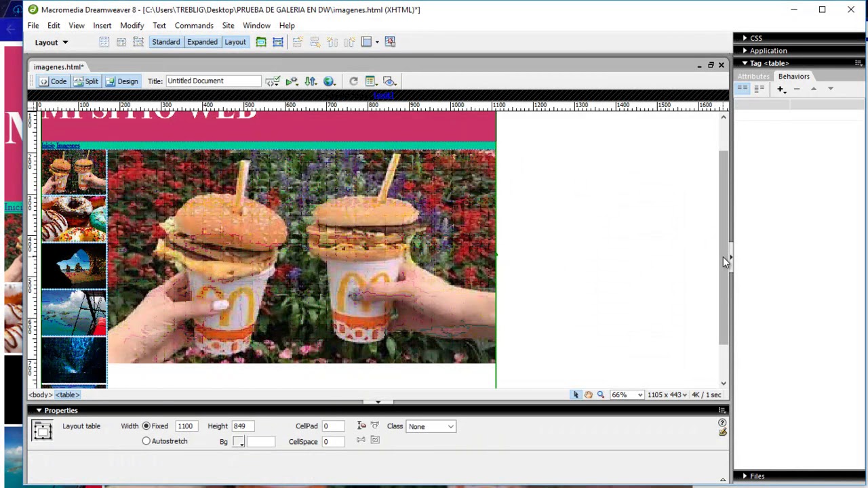Open the Bg color picker swatch

pyautogui.click(x=239, y=442)
